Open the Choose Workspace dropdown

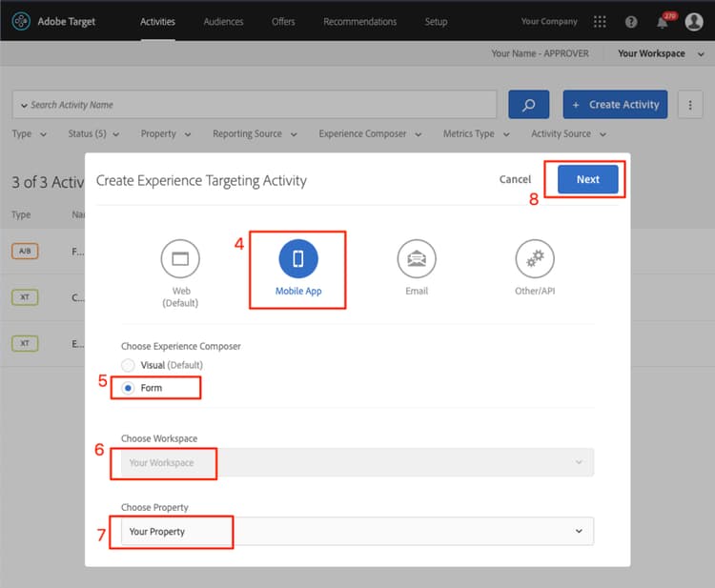[357, 462]
